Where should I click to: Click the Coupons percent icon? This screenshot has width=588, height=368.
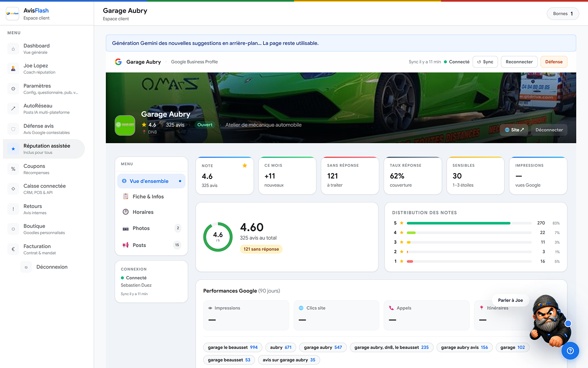click(x=13, y=169)
